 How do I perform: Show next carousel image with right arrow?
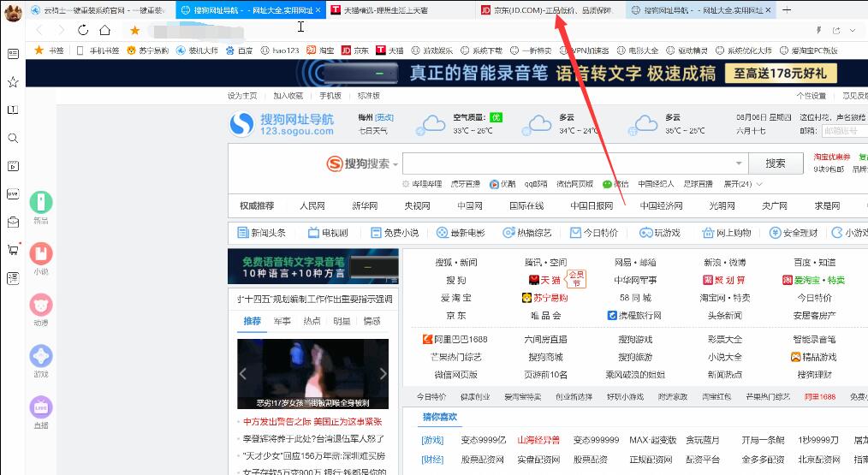(x=383, y=374)
